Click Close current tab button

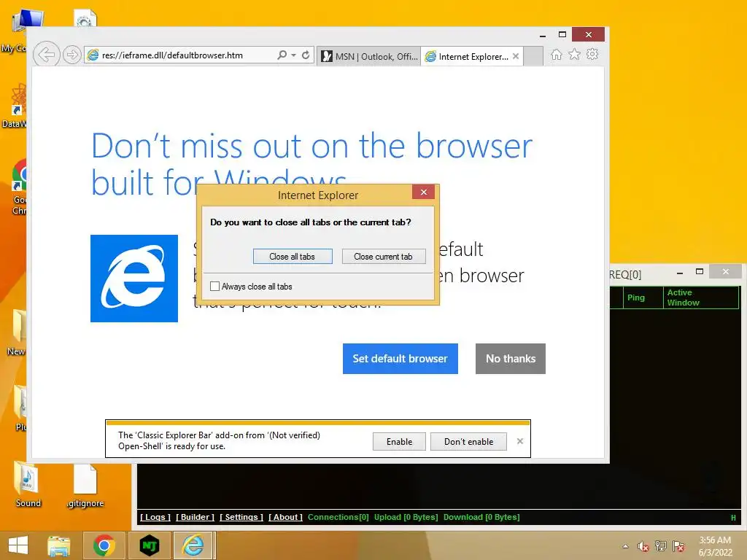(384, 257)
